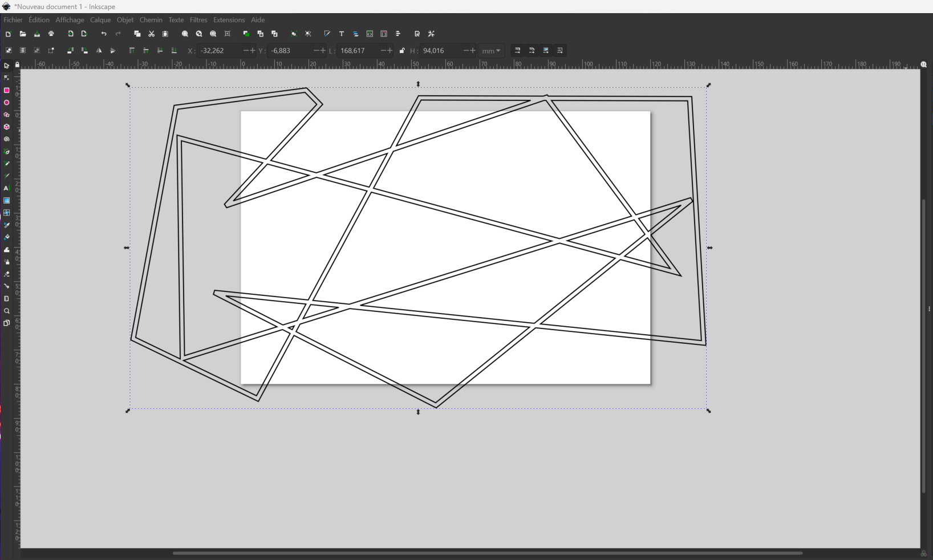Toggle guide lock at ruler corner
Image resolution: width=933 pixels, height=560 pixels.
[17, 65]
